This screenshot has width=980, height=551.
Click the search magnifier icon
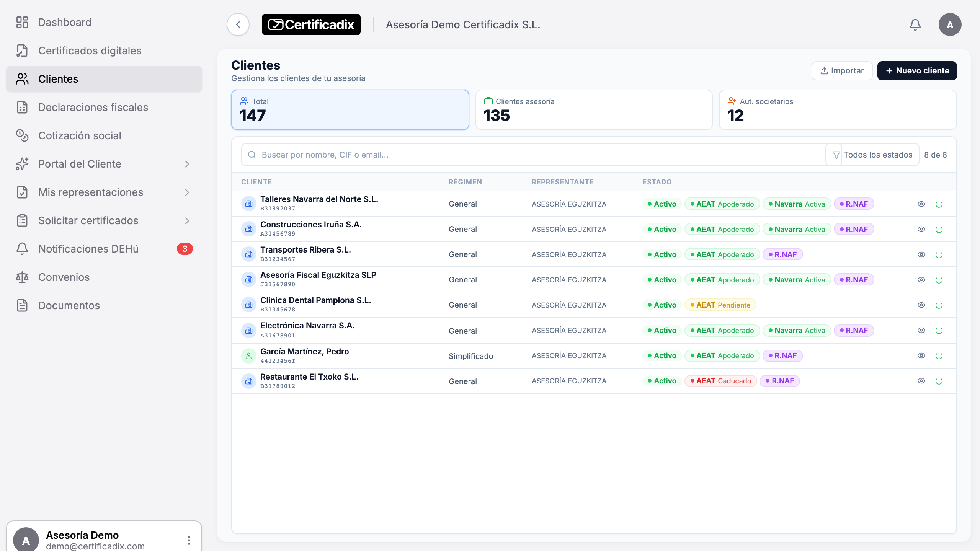click(x=252, y=155)
